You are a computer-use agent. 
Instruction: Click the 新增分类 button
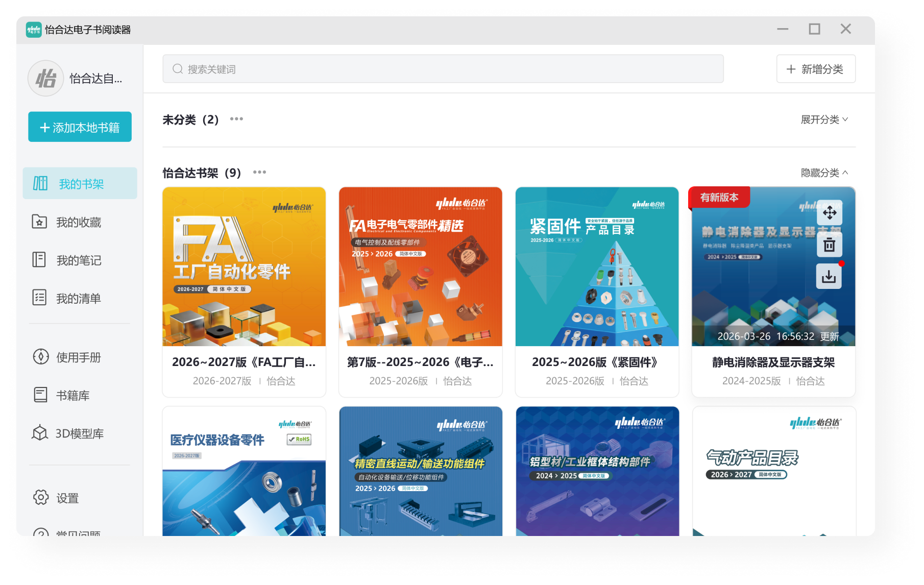coord(816,69)
